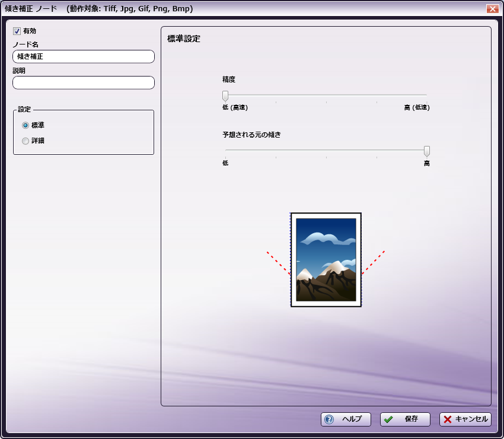Image resolution: width=504 pixels, height=439 pixels.
Task: Click the 低 label under the 予想される元の傾き slider
Action: click(225, 163)
